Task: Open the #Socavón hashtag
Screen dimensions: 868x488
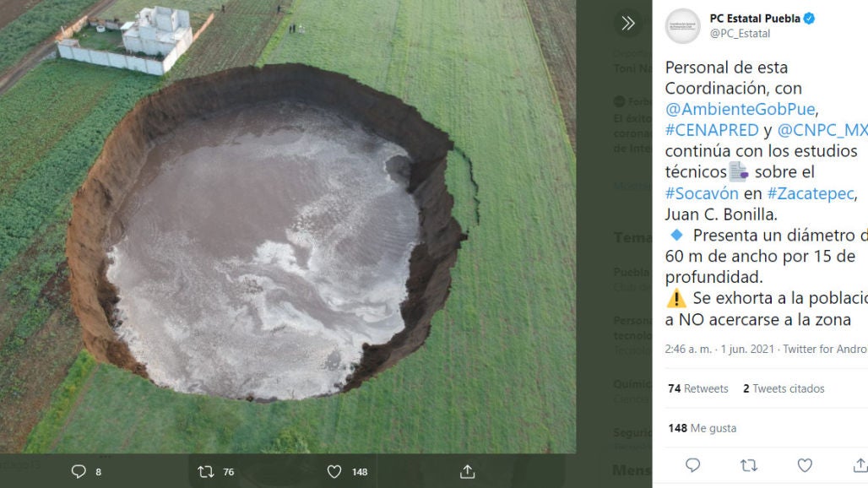Action: (702, 193)
